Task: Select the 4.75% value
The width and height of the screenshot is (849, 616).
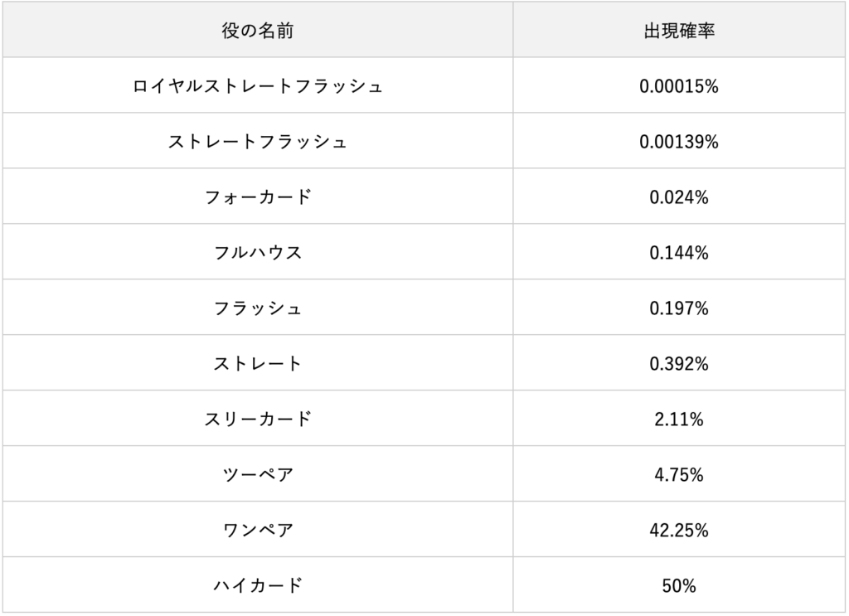Action: coord(679,475)
